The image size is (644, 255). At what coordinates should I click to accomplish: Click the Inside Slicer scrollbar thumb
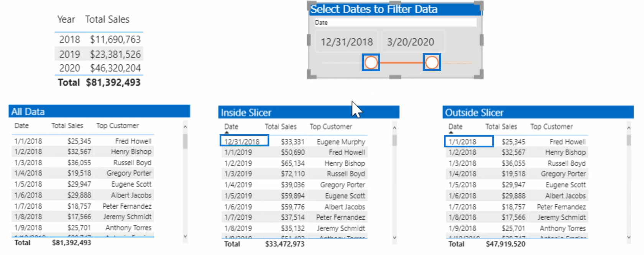pyautogui.click(x=394, y=140)
